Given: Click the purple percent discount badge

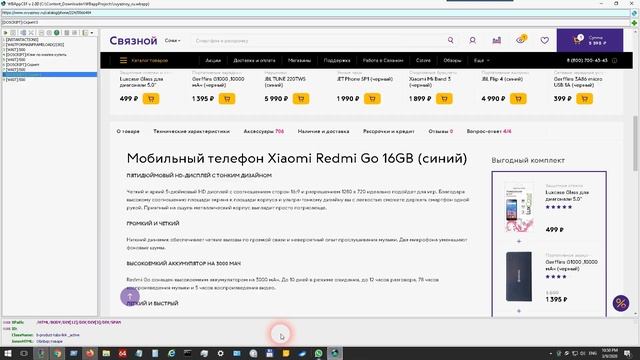Looking at the screenshot, I should pyautogui.click(x=621, y=303).
